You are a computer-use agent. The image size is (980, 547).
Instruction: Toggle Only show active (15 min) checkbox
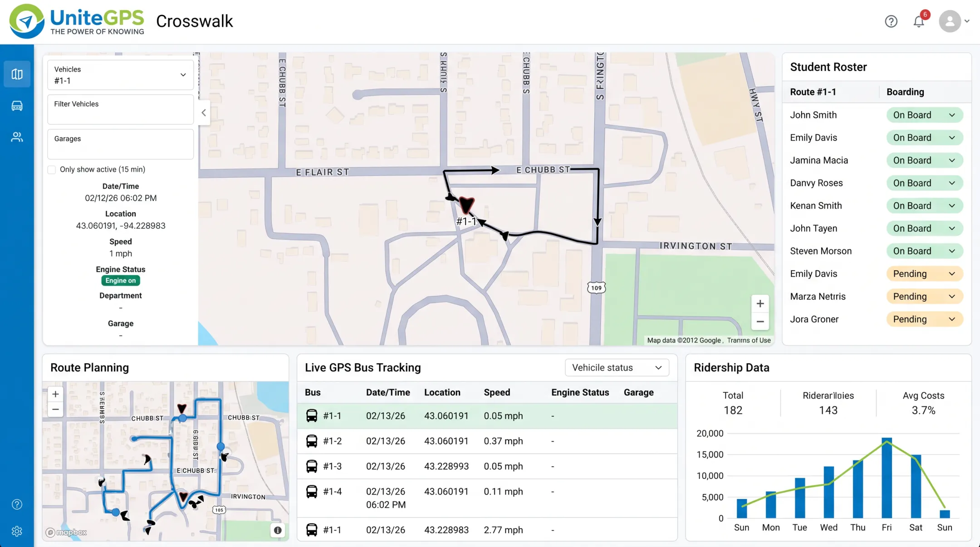(x=52, y=170)
